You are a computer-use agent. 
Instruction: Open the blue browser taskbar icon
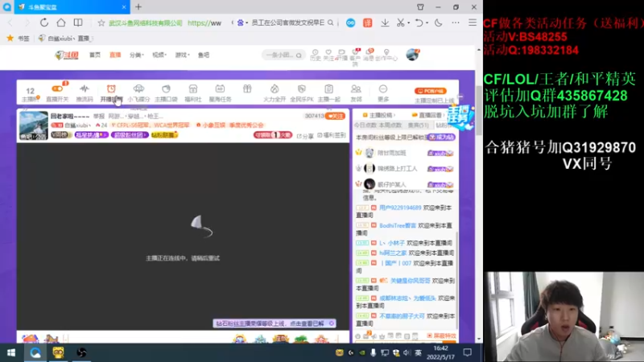pyautogui.click(x=35, y=352)
